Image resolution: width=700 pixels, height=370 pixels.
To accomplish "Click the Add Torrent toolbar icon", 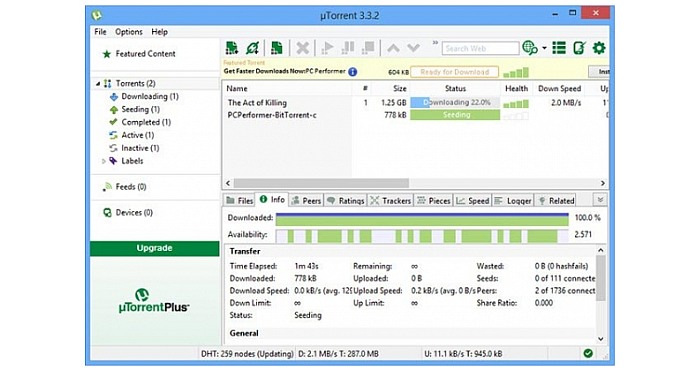I will click(232, 48).
